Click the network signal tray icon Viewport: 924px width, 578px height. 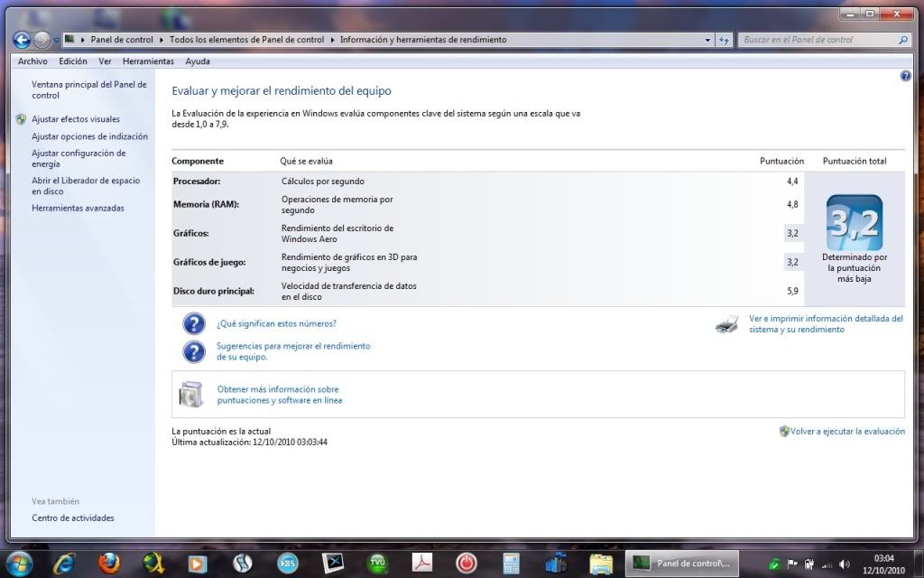click(827, 564)
